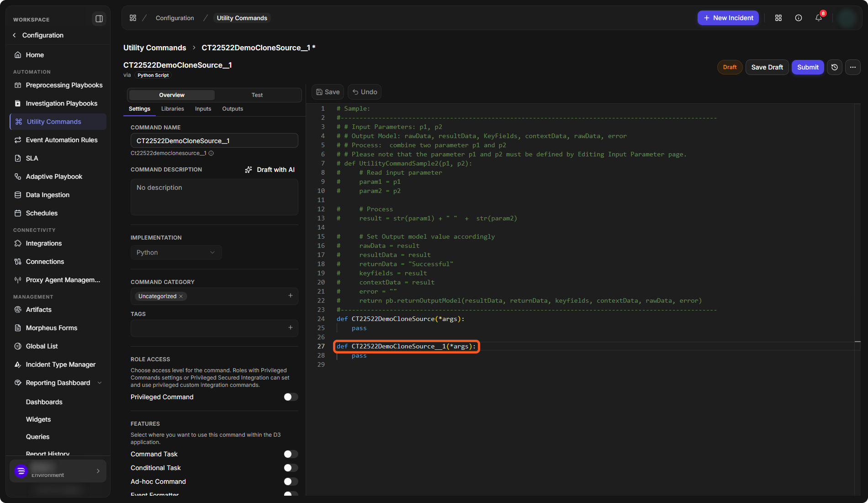Image resolution: width=868 pixels, height=503 pixels.
Task: Open the Python implementation dropdown
Action: [176, 252]
